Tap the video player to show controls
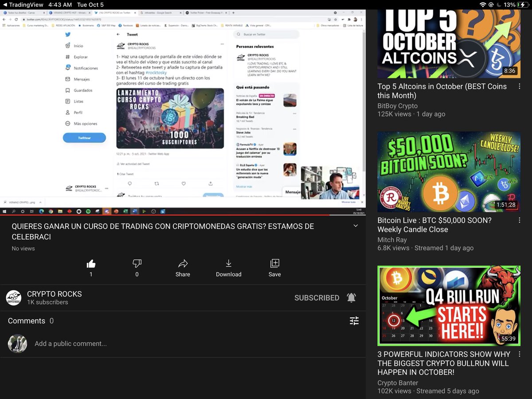Viewport: 532px width, 399px height. click(183, 112)
